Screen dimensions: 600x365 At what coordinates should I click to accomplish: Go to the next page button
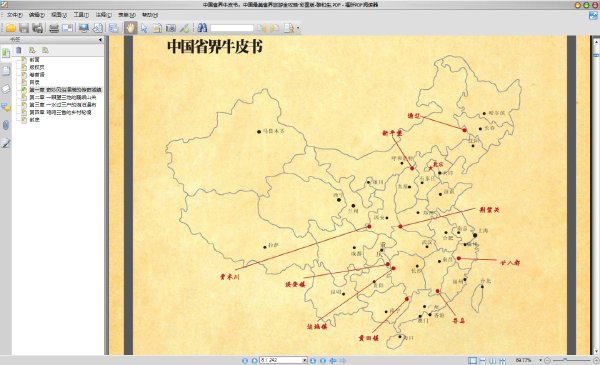(313, 360)
